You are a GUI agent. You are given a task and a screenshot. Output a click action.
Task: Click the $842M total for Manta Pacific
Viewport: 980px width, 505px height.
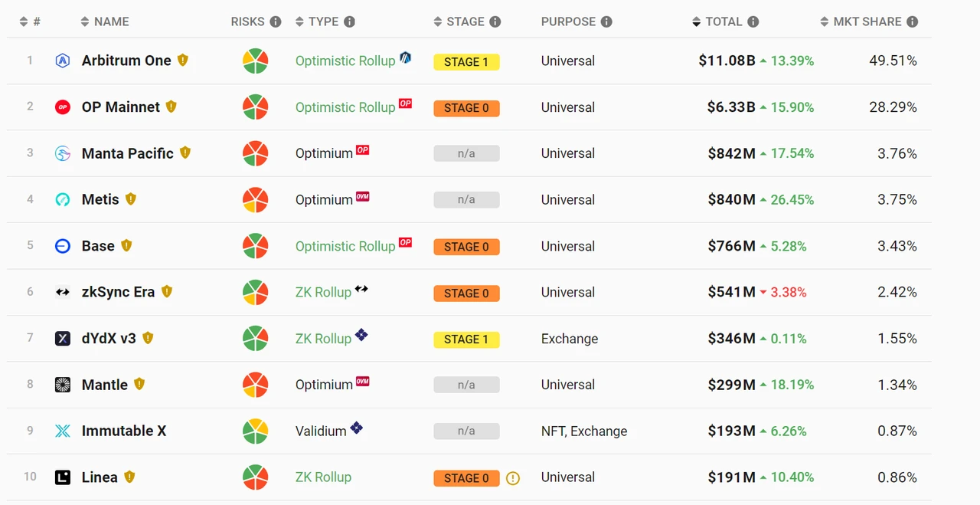tap(732, 153)
